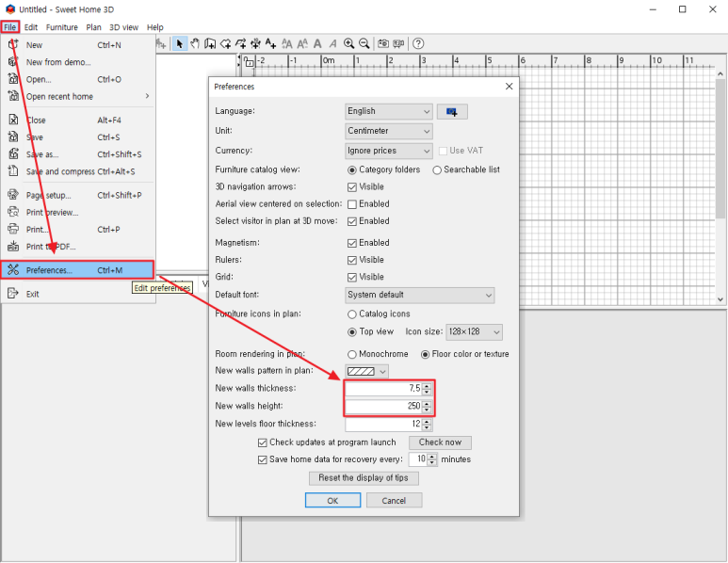The height and width of the screenshot is (563, 728).
Task: Activate the Select objects arrow tool
Action: [x=180, y=43]
